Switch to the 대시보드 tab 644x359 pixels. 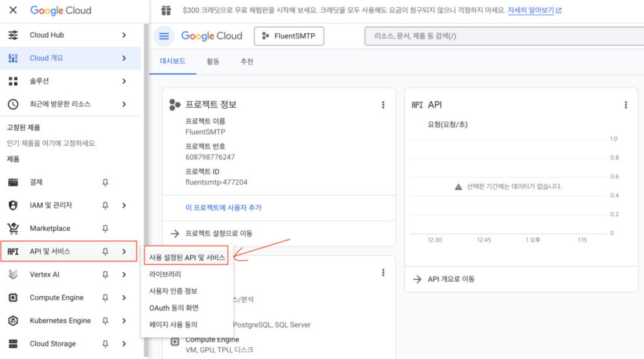pyautogui.click(x=172, y=61)
